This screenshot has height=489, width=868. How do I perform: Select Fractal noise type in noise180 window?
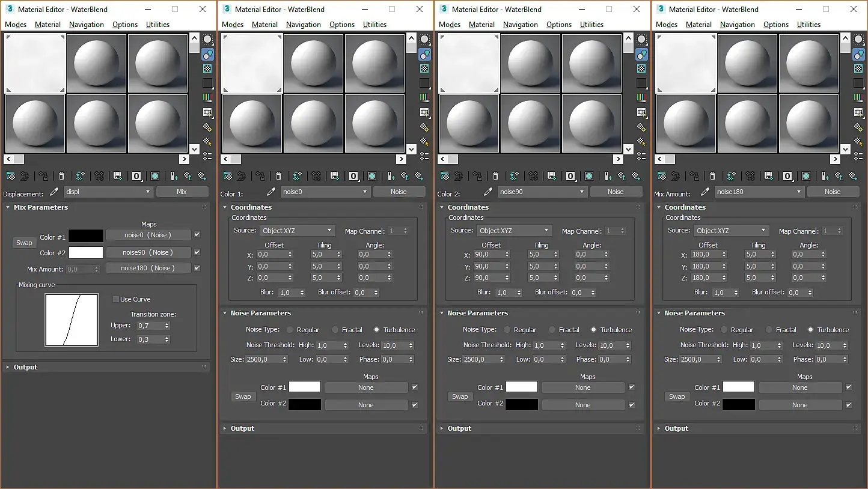769,330
